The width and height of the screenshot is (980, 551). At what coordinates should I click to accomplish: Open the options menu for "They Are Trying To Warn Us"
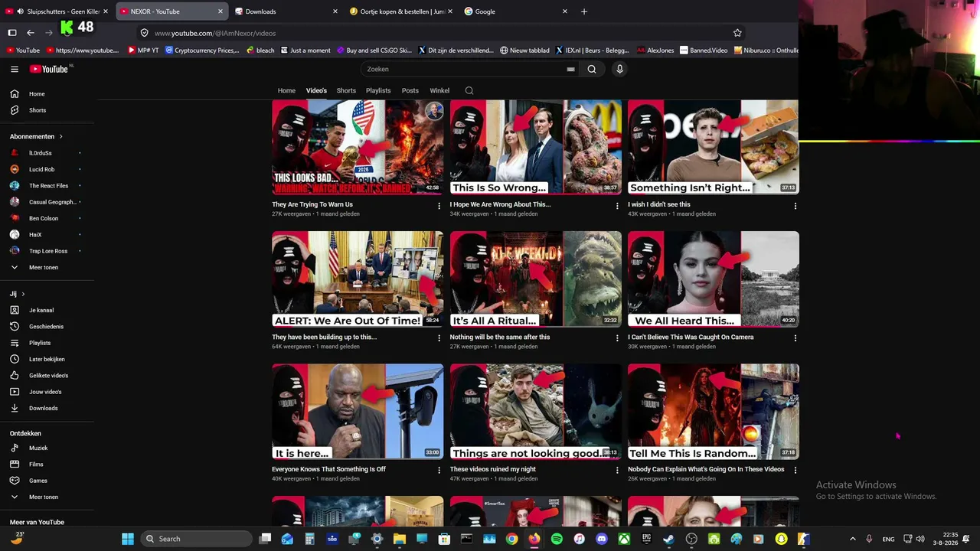pos(439,206)
